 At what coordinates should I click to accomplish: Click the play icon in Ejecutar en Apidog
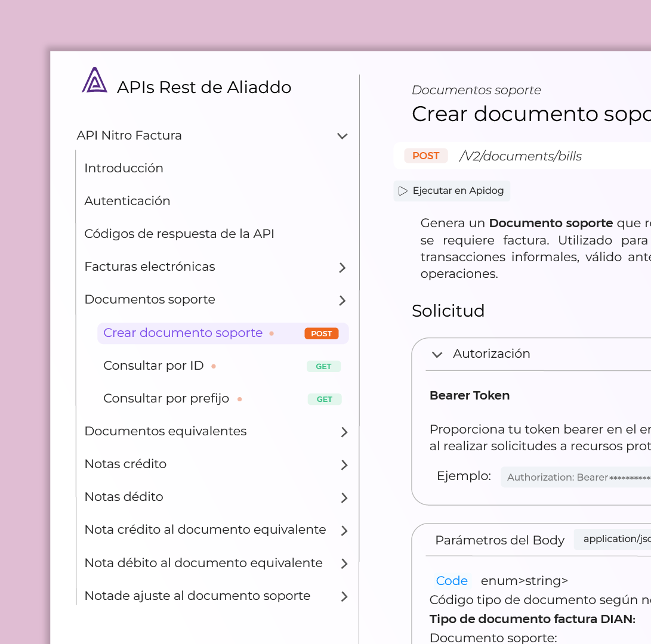(x=403, y=191)
